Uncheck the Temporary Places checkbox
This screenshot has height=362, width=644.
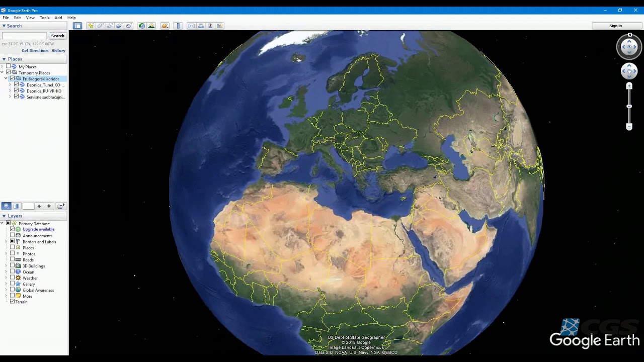coord(8,72)
